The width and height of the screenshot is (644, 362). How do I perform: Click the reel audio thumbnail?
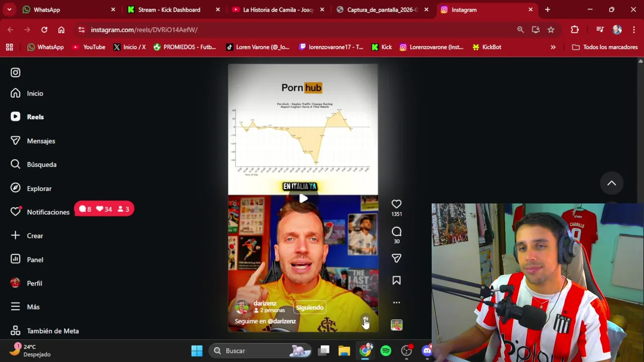coord(396,325)
